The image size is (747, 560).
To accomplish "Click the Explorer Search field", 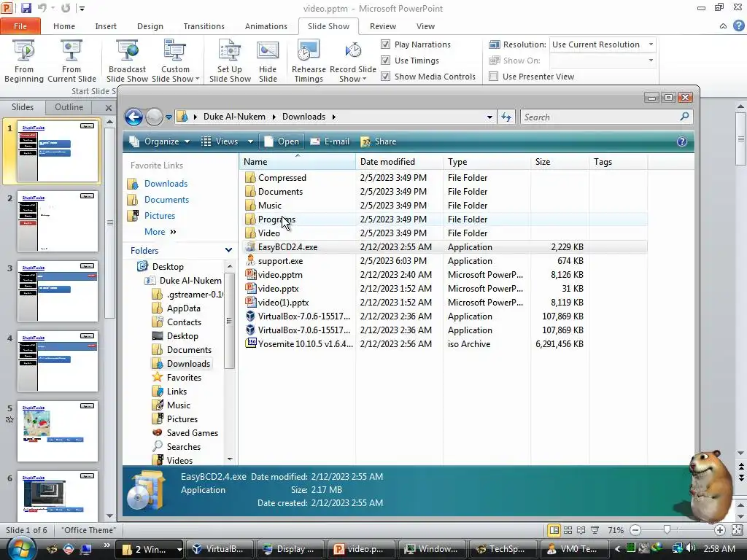I will tap(606, 117).
